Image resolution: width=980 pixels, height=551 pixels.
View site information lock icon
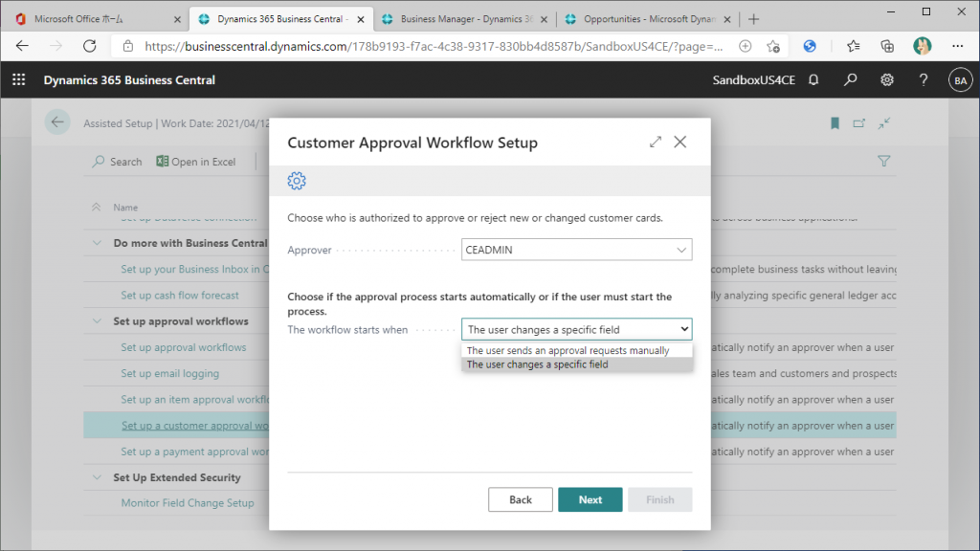(x=128, y=46)
